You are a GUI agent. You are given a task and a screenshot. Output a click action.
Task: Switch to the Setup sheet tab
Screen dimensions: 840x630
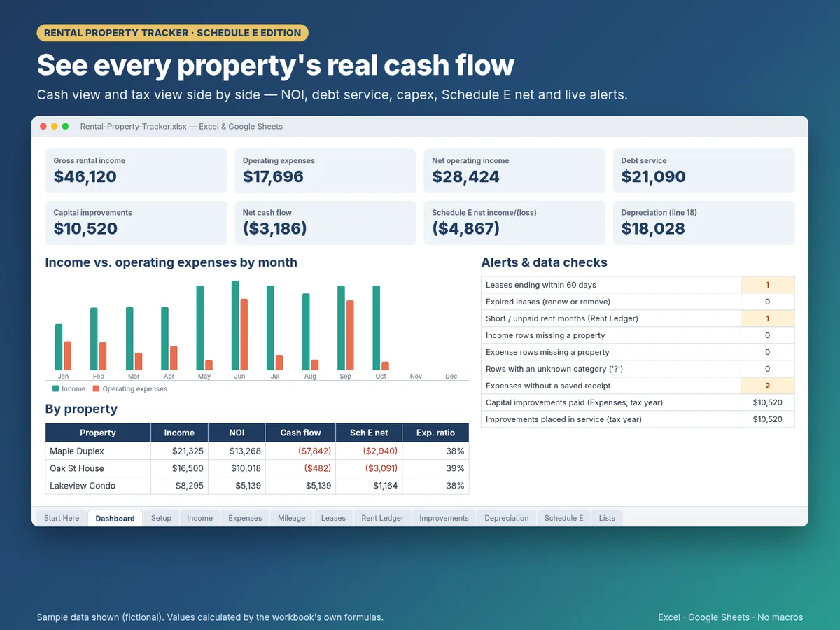pyautogui.click(x=161, y=518)
